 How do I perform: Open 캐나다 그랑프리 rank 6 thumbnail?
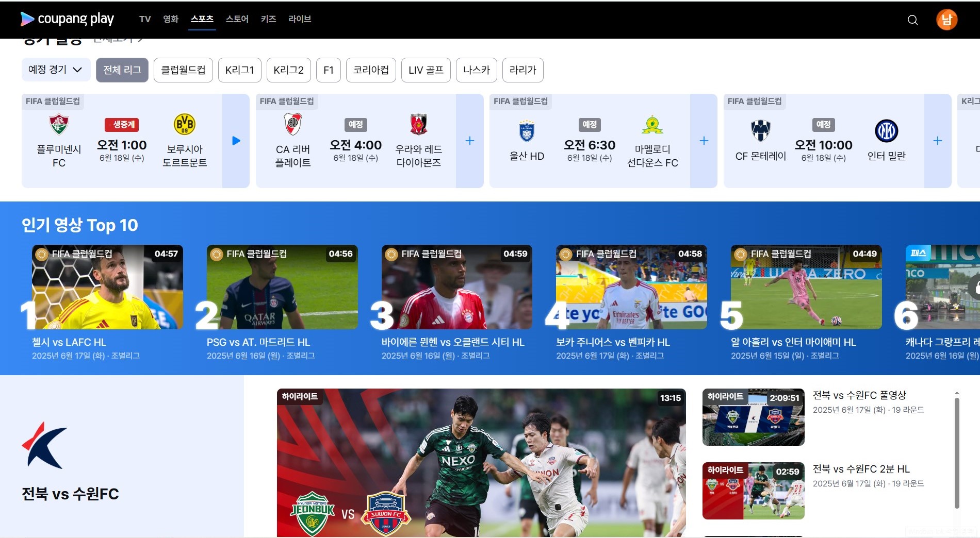pos(943,287)
